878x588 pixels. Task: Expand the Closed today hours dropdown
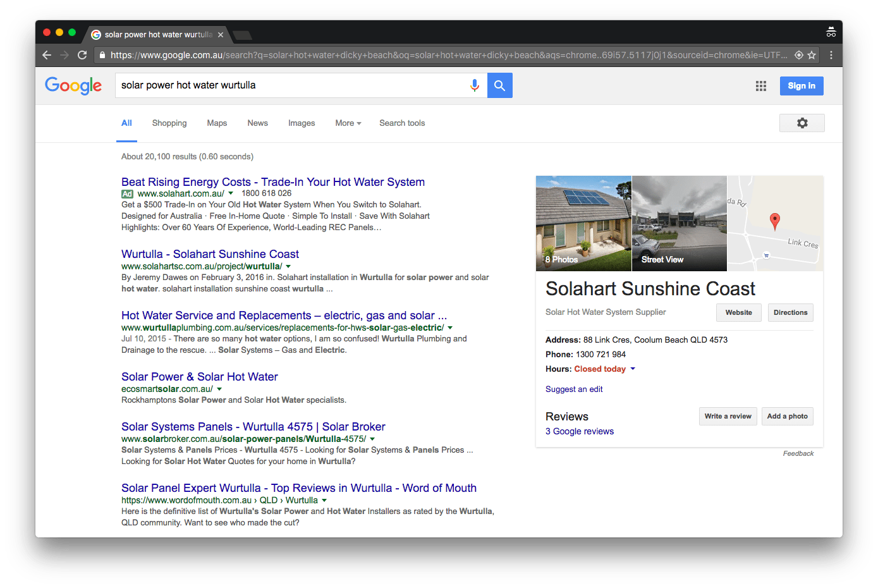coord(633,369)
